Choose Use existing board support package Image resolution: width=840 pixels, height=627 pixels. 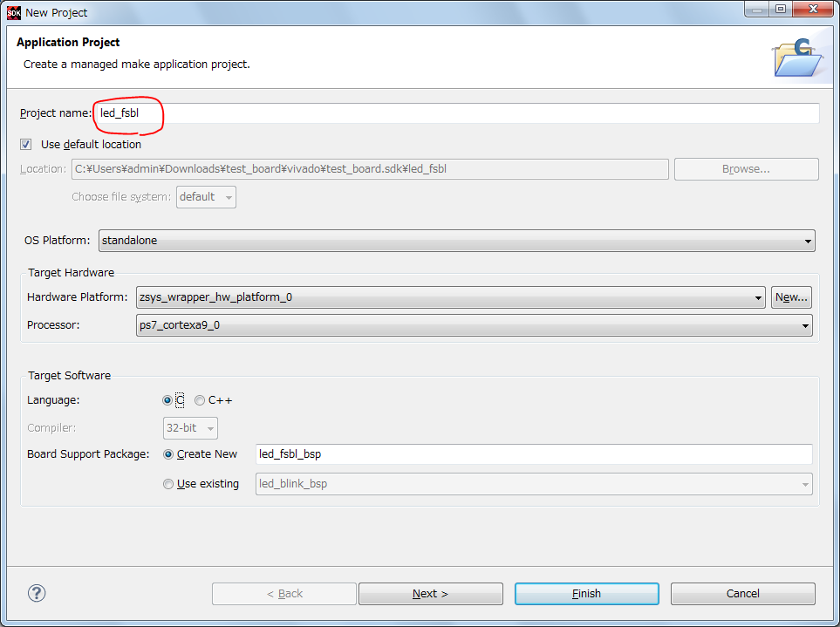pos(168,484)
